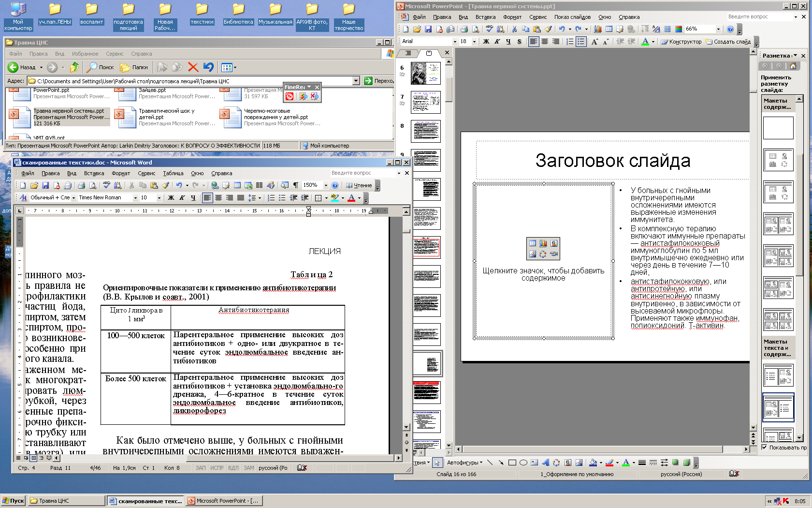Open the Разметка task pane dropdown

tap(795, 55)
